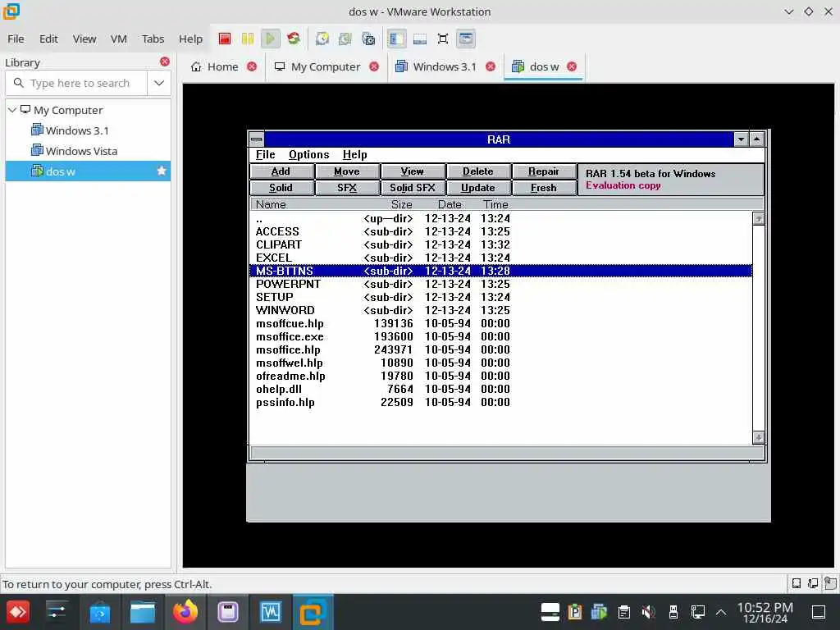Enter full screen mode with toolbar icon
The width and height of the screenshot is (840, 630).
[x=442, y=39]
